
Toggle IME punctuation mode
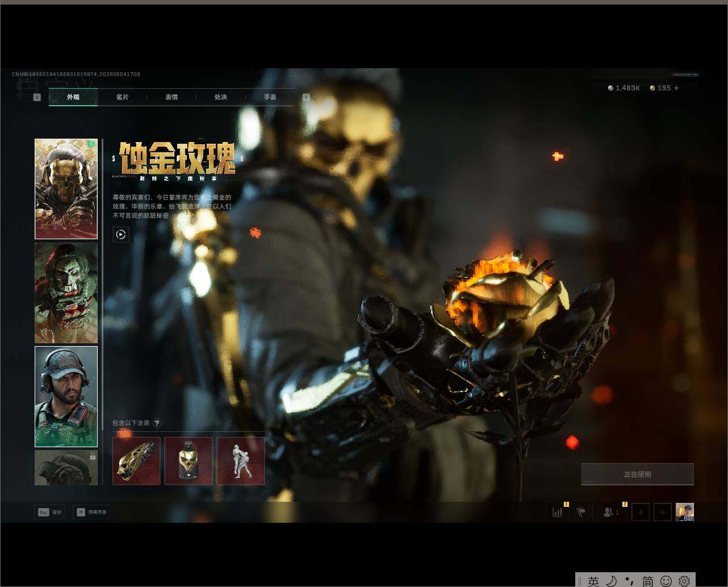pos(629,581)
